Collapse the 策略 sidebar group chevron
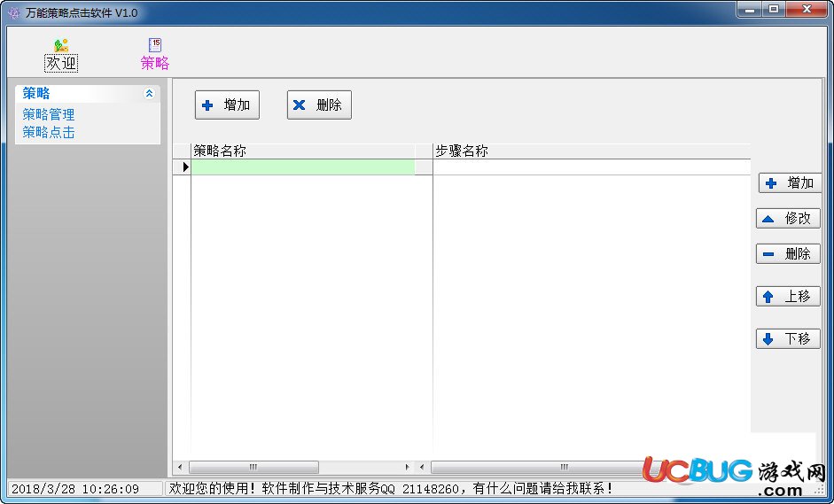 click(x=149, y=94)
